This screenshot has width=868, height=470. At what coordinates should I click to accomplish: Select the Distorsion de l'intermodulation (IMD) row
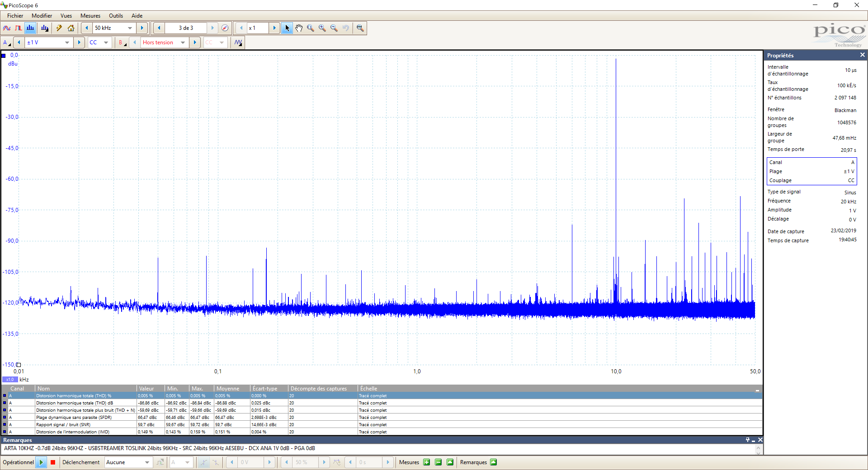pyautogui.click(x=382, y=432)
